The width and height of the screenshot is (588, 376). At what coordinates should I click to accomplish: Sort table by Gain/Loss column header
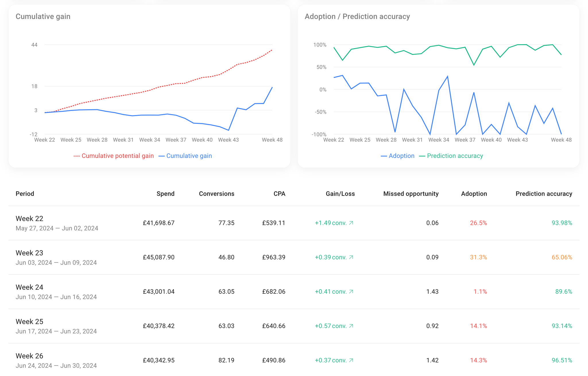tap(340, 194)
